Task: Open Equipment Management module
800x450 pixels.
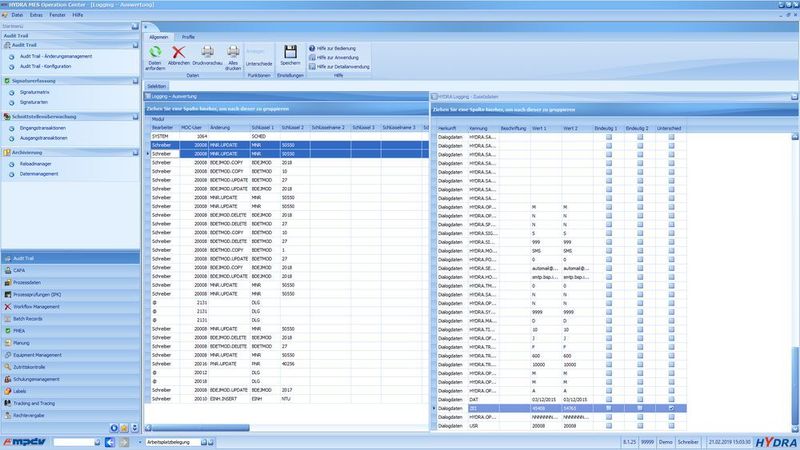Action: [70, 355]
